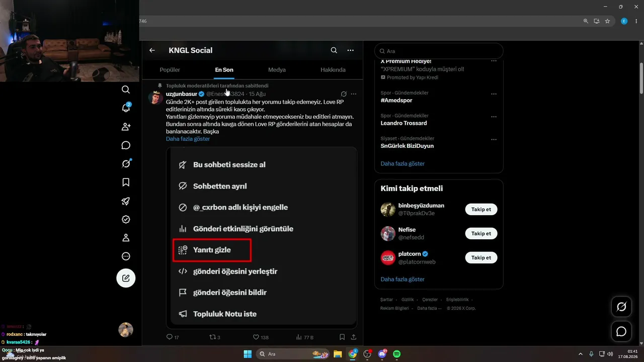Viewport: 644px width, 362px height.
Task: Open the Follow people icon in sidebar
Action: [x=126, y=127]
